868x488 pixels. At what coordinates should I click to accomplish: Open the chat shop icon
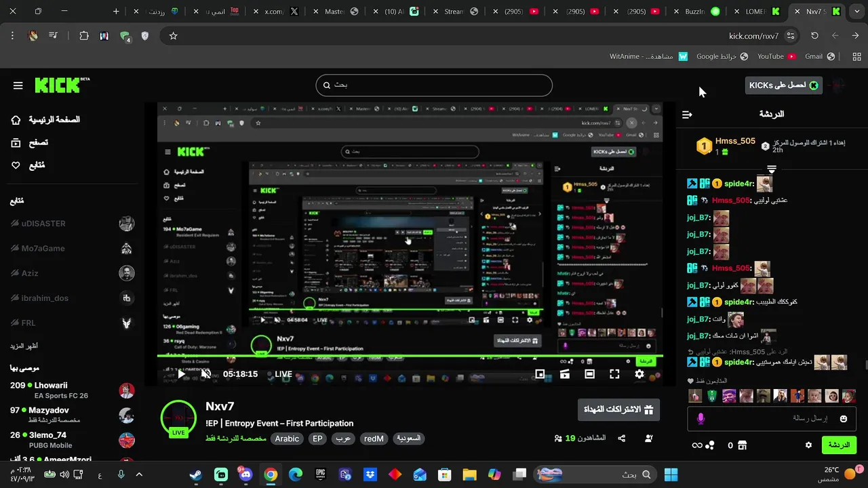click(742, 445)
